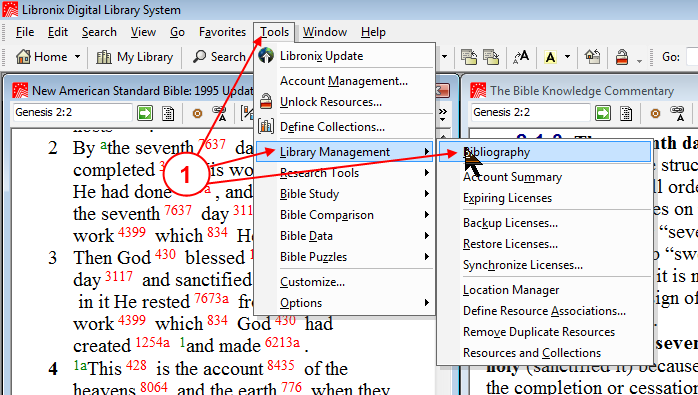Select Bibliography in the Library Management submenu

[x=545, y=152]
